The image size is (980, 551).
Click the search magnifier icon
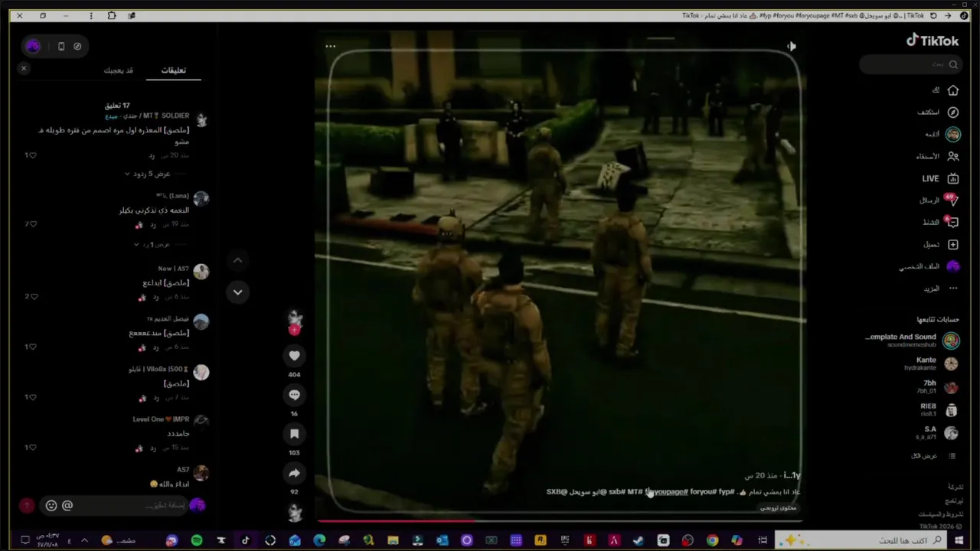[x=953, y=65]
